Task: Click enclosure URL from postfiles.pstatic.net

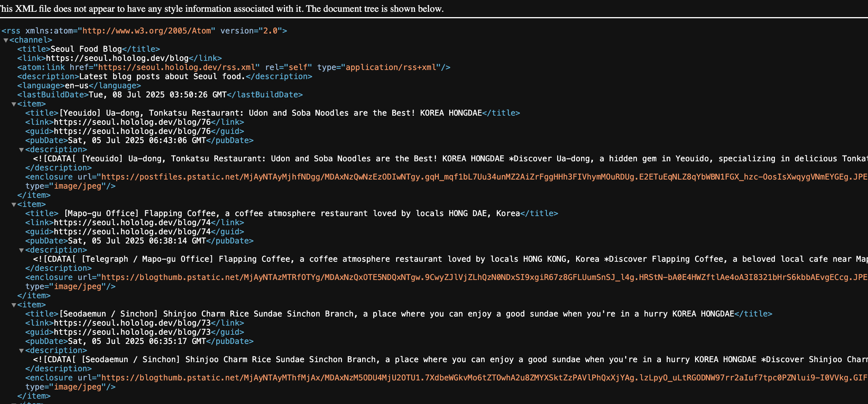Action: point(485,177)
